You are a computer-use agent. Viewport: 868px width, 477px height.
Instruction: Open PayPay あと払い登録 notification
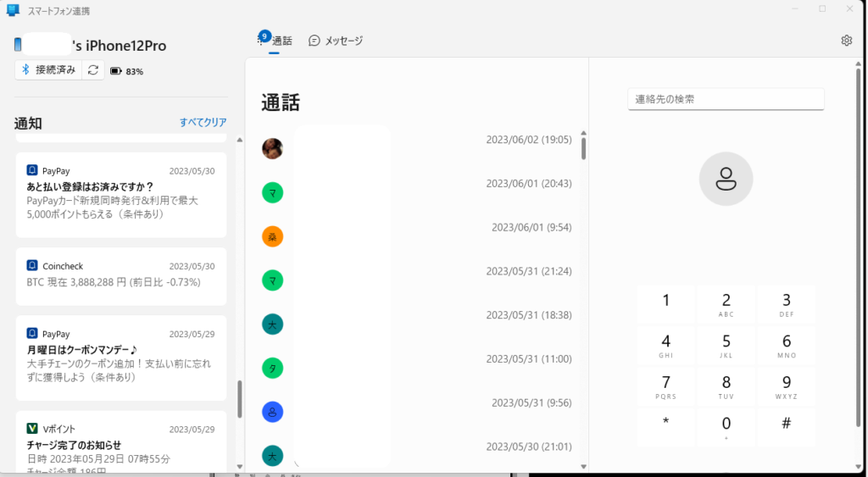coord(120,194)
